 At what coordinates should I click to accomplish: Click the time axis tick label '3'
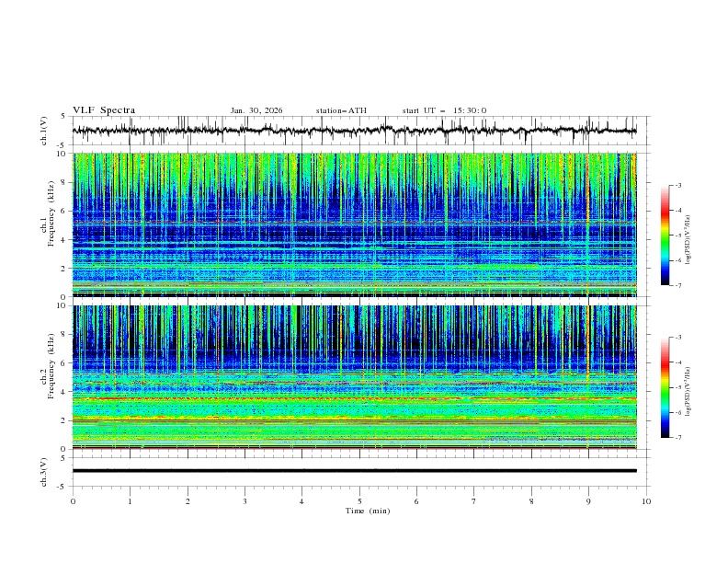click(x=245, y=501)
